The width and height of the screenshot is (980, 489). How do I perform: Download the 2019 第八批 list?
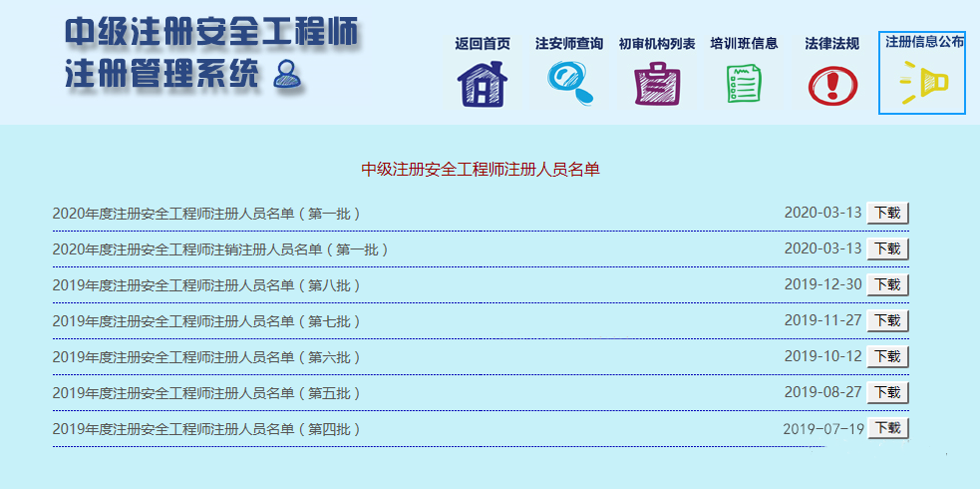(887, 285)
